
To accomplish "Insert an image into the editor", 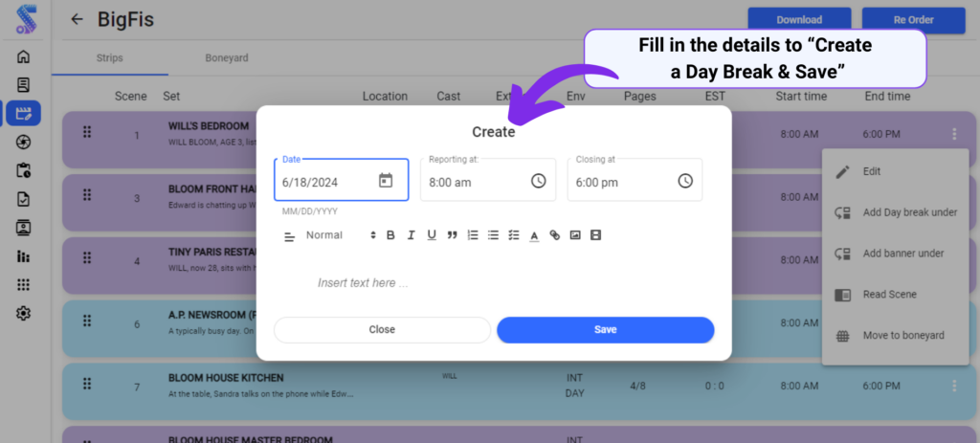I will (x=575, y=235).
